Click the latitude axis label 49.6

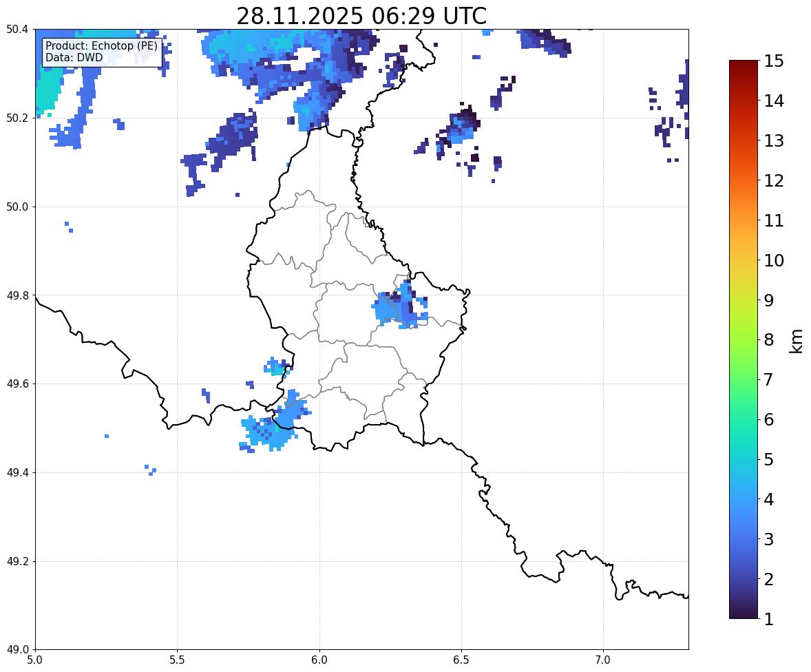pos(17,384)
